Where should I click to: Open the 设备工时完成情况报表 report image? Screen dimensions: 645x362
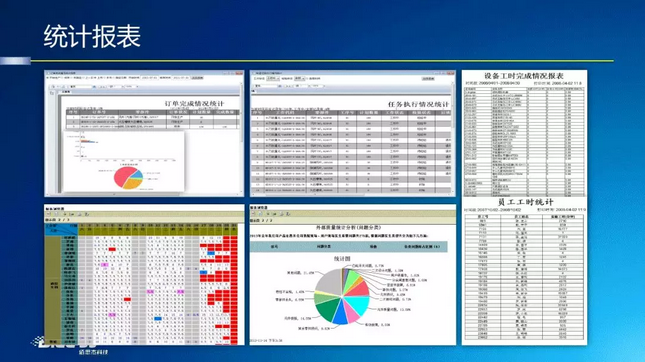pos(524,133)
